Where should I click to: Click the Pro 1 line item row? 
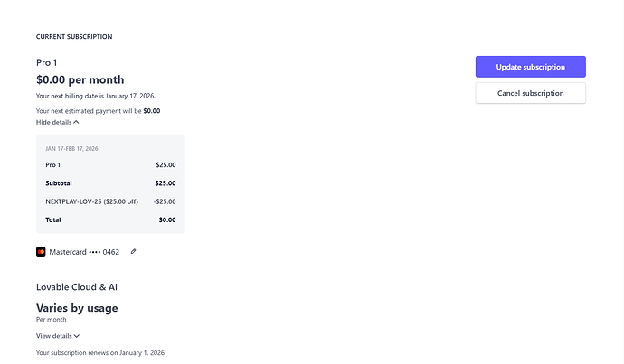point(110,165)
